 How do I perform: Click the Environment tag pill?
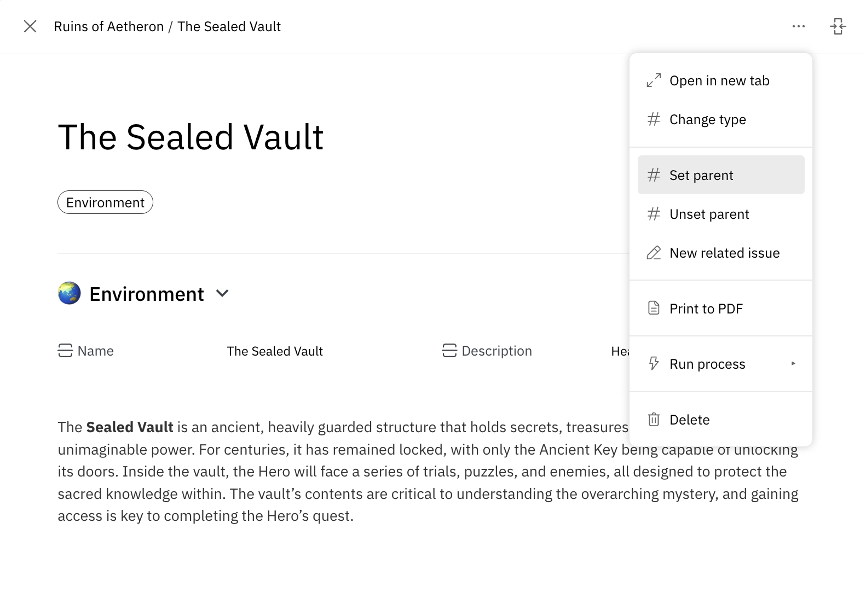click(x=105, y=202)
